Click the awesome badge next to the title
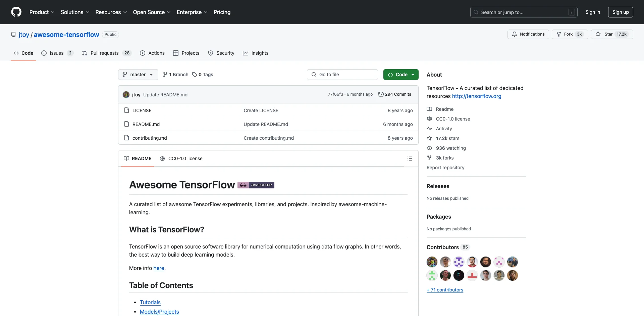Viewport: 644px width, 316px height. (x=256, y=185)
